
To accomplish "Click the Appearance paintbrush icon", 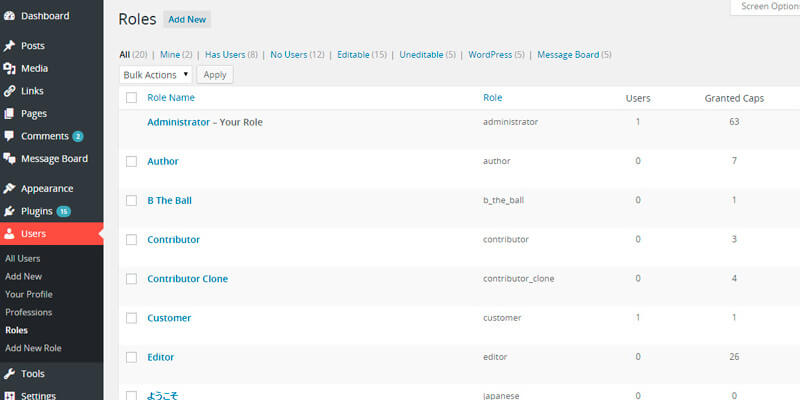I will [9, 188].
